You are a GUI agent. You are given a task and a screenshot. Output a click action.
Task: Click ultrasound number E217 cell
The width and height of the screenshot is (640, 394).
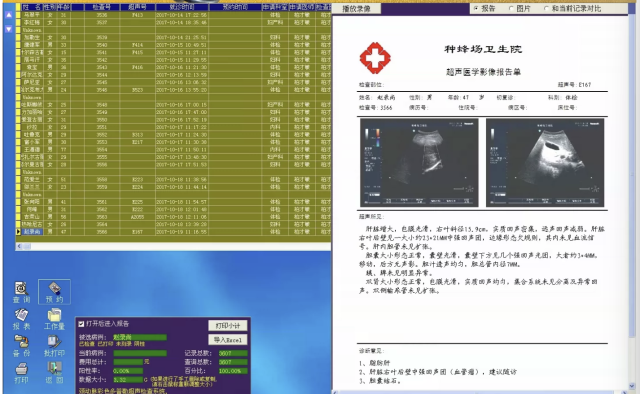coord(137,142)
